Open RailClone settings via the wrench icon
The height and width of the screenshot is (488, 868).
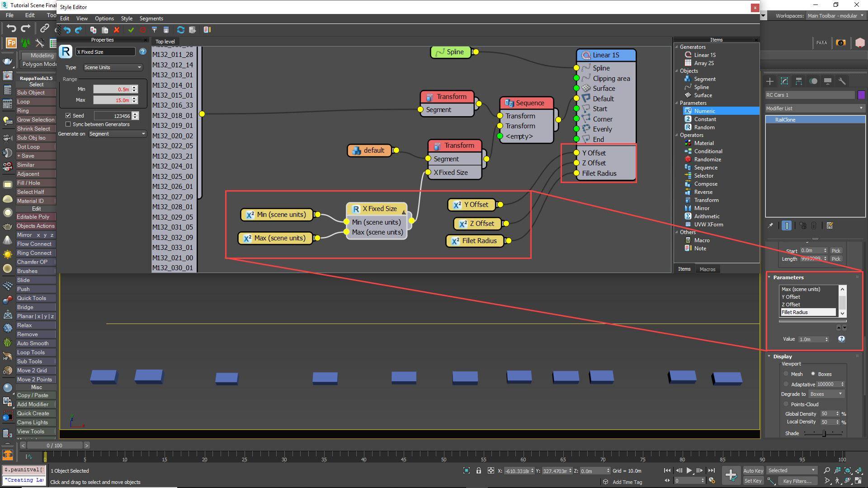pos(843,81)
